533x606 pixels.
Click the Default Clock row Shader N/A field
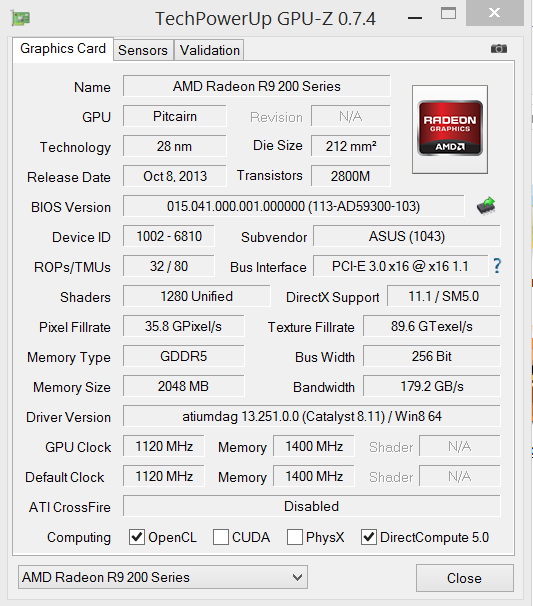(460, 476)
